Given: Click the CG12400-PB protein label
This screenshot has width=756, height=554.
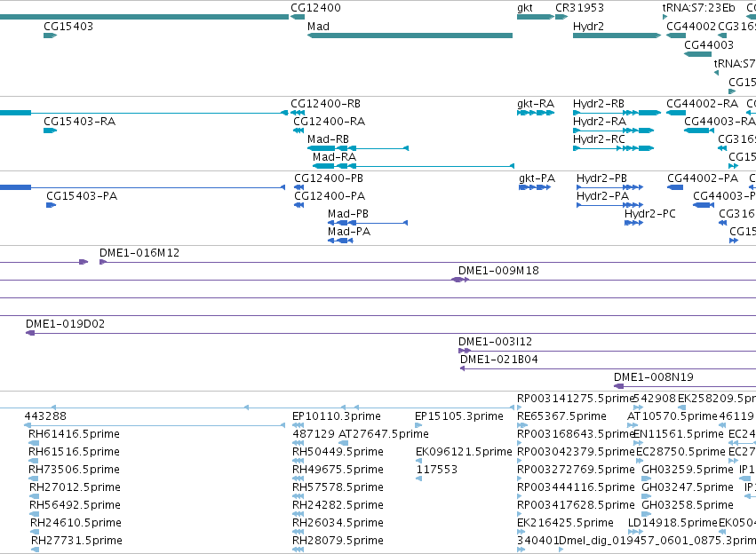Looking at the screenshot, I should click(329, 178).
